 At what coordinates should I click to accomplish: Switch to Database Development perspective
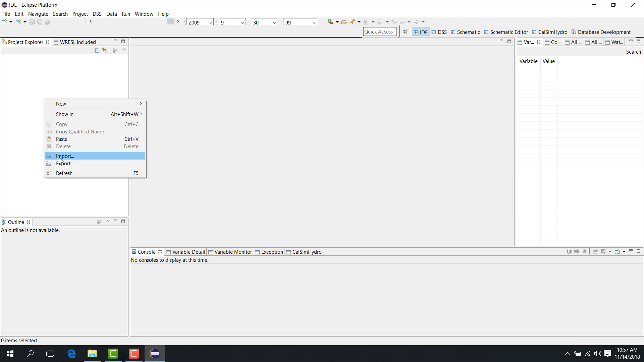601,32
